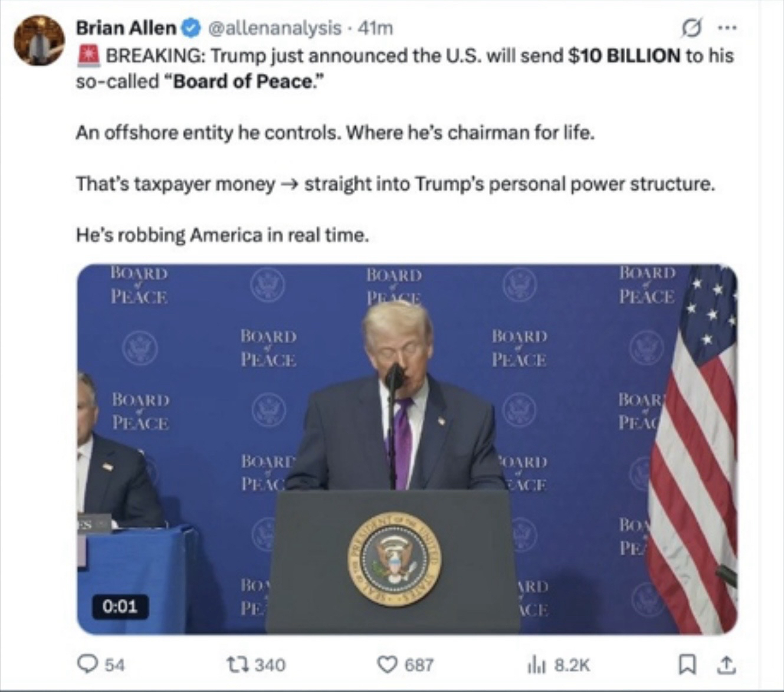
Task: Click the 340 reposts count
Action: (270, 665)
